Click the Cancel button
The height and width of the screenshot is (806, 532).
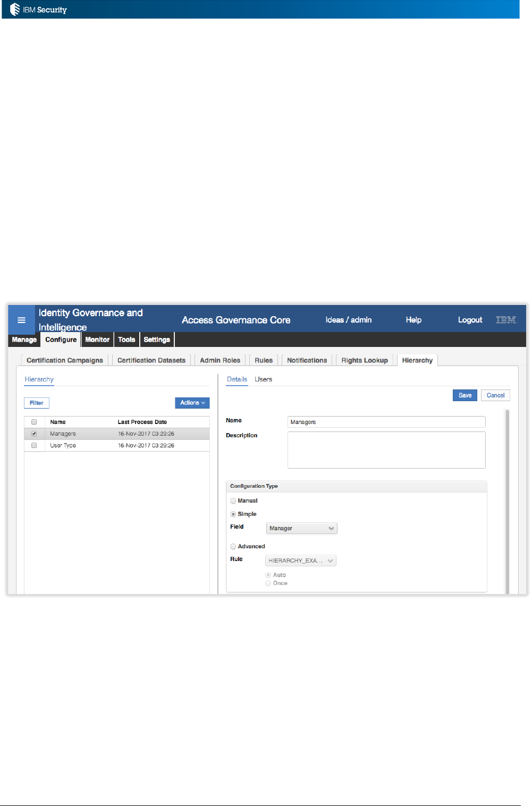point(496,395)
